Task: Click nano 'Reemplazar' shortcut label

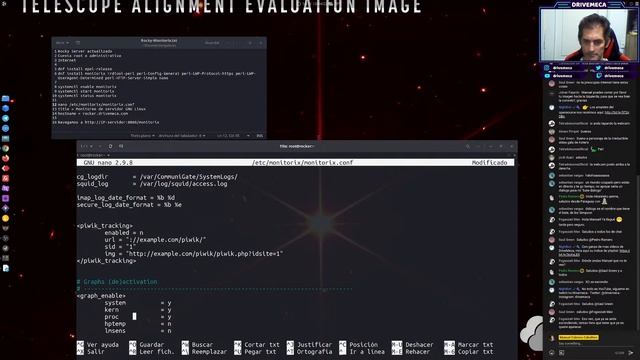Action: coord(209,351)
